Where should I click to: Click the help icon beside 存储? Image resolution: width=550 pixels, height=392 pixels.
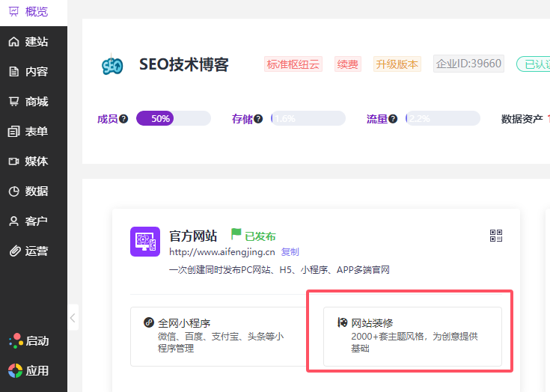click(258, 119)
